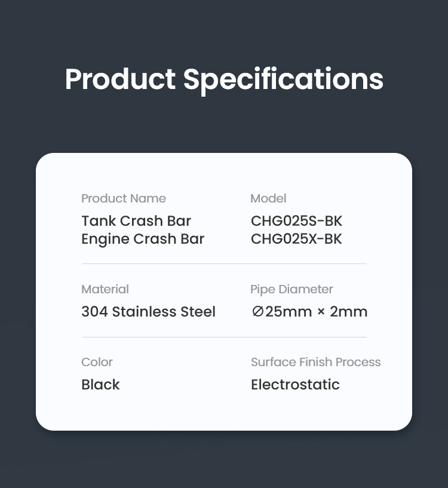Select the 304 Stainless Steel value
This screenshot has width=448, height=488.
[148, 312]
